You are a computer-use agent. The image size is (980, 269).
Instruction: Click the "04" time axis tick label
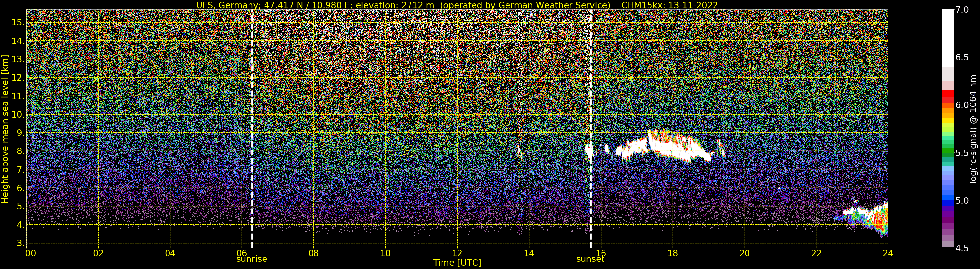click(x=170, y=253)
